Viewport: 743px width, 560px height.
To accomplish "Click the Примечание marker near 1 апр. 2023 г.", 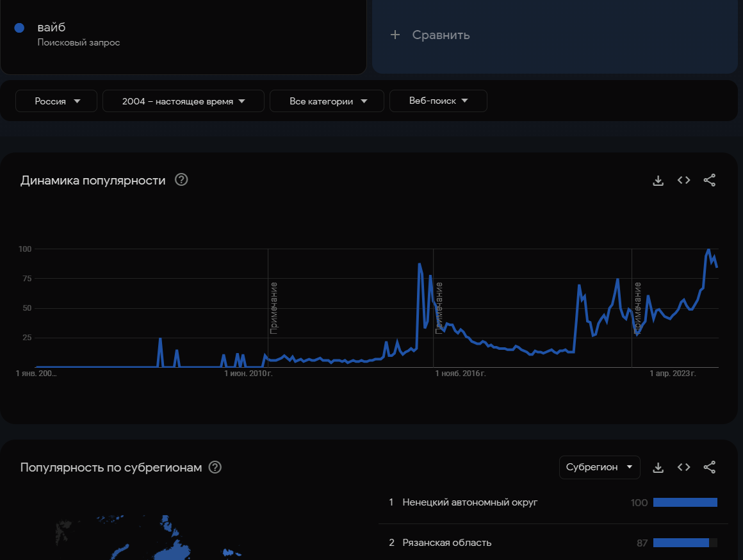I will pyautogui.click(x=637, y=308).
